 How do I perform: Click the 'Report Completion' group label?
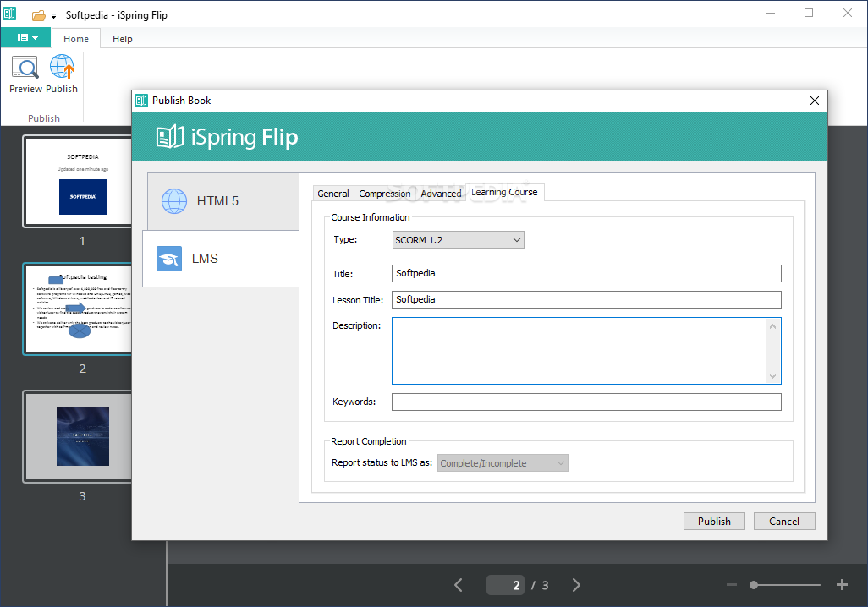[369, 441]
